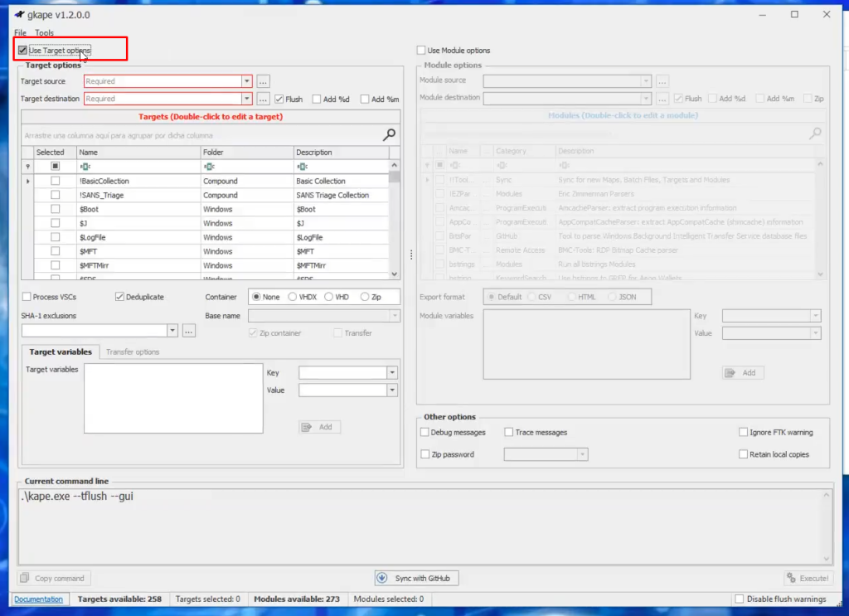Click the funnel icon in filter row
Screen dimensions: 849x616
tap(27, 166)
